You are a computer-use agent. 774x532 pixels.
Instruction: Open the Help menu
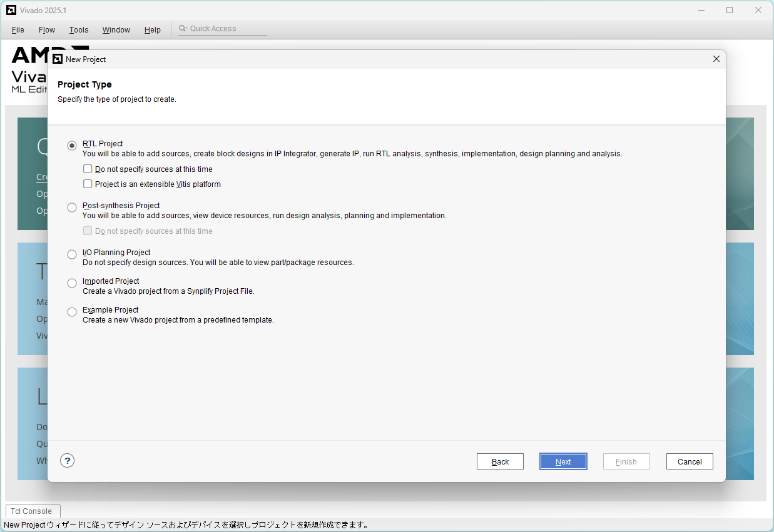click(x=153, y=30)
